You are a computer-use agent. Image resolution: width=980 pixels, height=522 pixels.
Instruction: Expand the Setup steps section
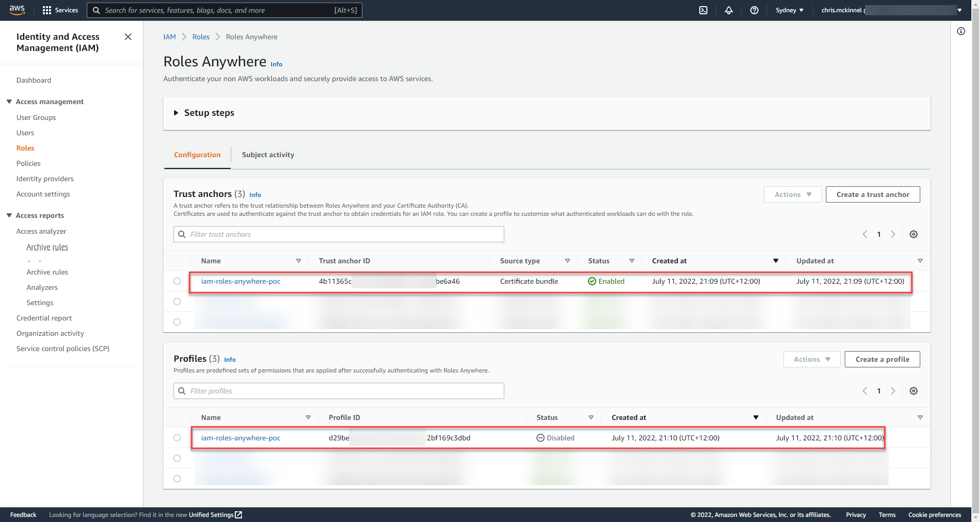pos(204,113)
